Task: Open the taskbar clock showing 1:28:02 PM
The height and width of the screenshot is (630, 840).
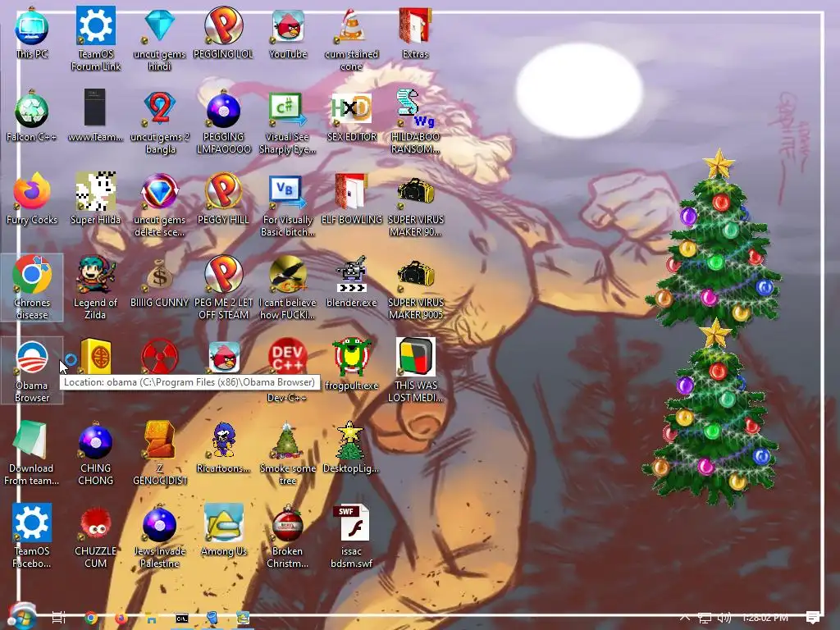Action: 765,618
